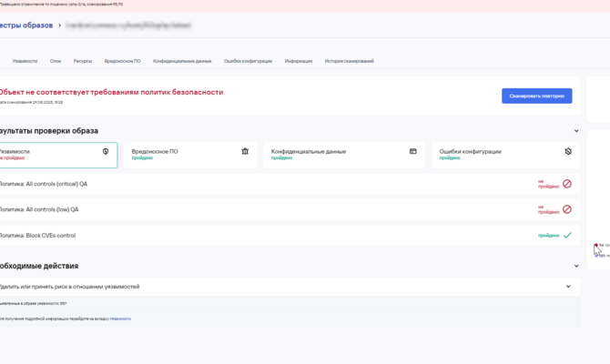Expand the Удалить или принять риск row
Image resolution: width=610 pixels, height=364 pixels.
[568, 287]
